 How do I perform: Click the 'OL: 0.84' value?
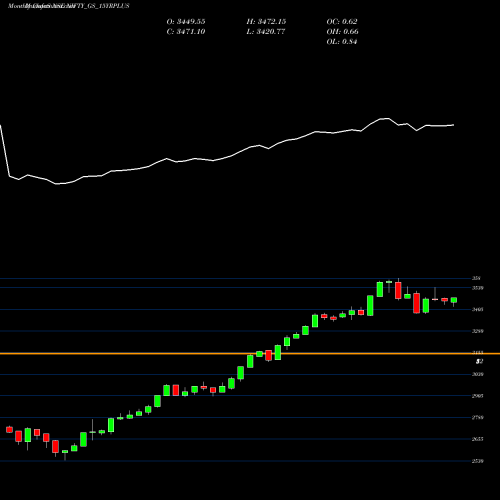342,42
